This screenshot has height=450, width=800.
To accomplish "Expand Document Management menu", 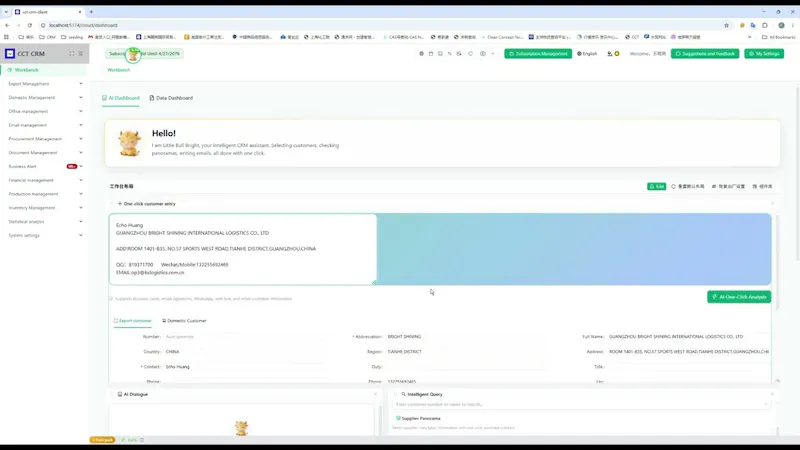I will pos(44,153).
